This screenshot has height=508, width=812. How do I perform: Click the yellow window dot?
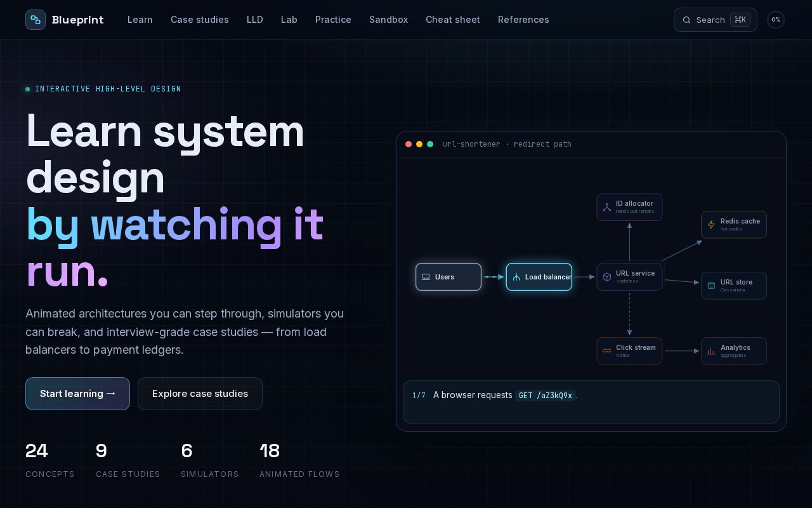coord(419,144)
